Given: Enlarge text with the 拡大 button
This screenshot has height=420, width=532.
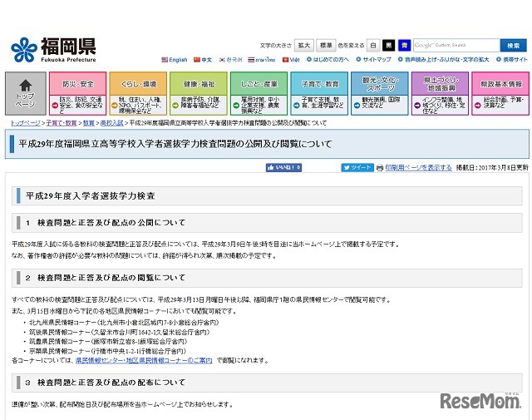Looking at the screenshot, I should coord(304,45).
